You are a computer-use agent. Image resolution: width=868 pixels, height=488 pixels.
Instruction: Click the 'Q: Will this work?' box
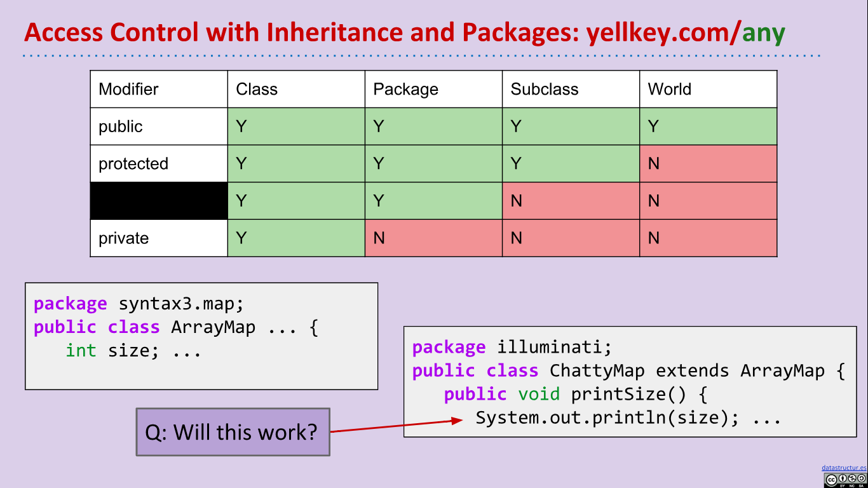233,432
